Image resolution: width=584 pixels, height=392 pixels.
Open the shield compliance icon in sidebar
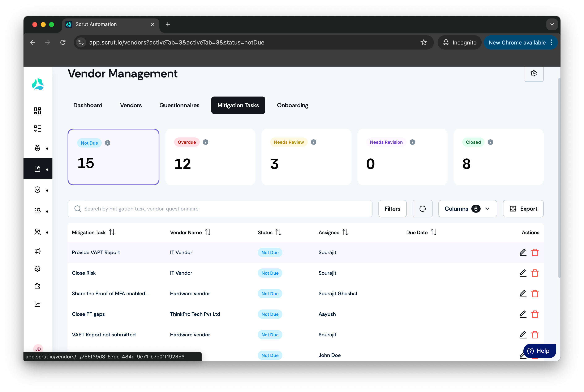click(x=38, y=190)
